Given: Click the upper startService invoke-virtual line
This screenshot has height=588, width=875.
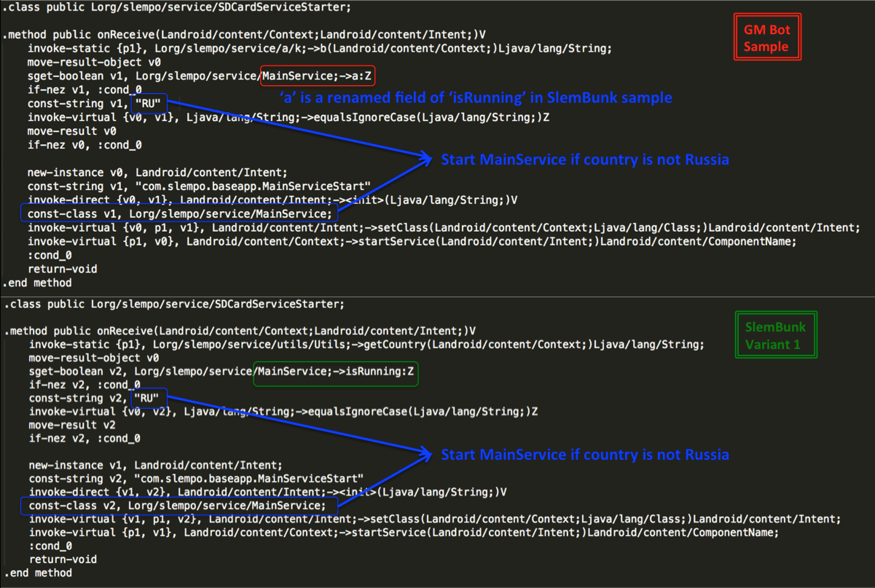Looking at the screenshot, I should [412, 241].
